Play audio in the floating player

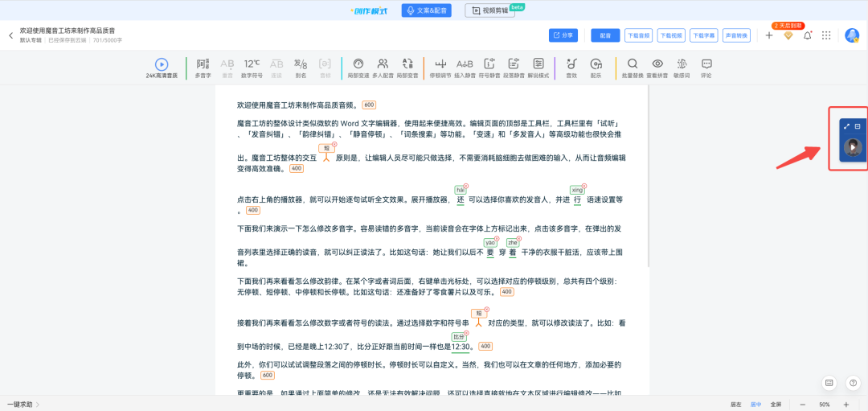click(853, 147)
